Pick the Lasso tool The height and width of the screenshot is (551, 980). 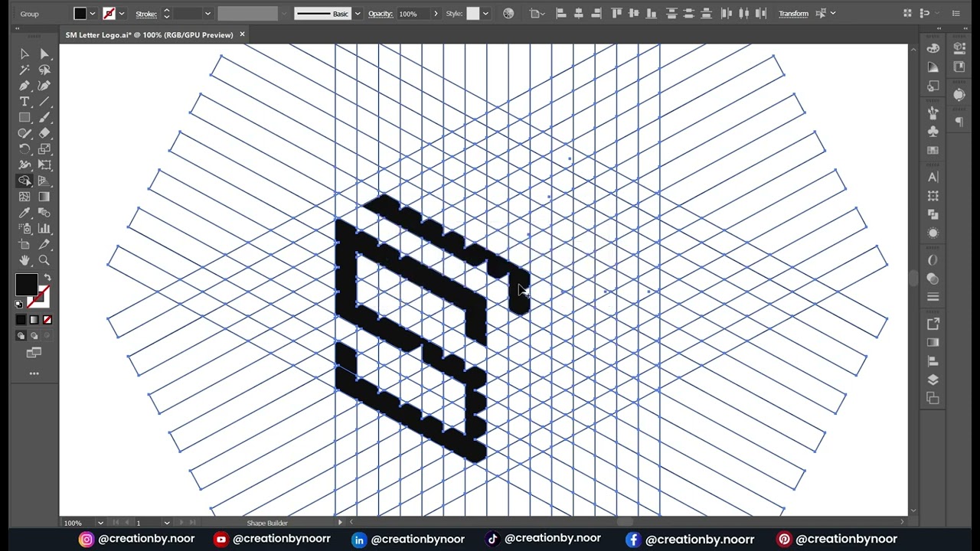click(44, 70)
